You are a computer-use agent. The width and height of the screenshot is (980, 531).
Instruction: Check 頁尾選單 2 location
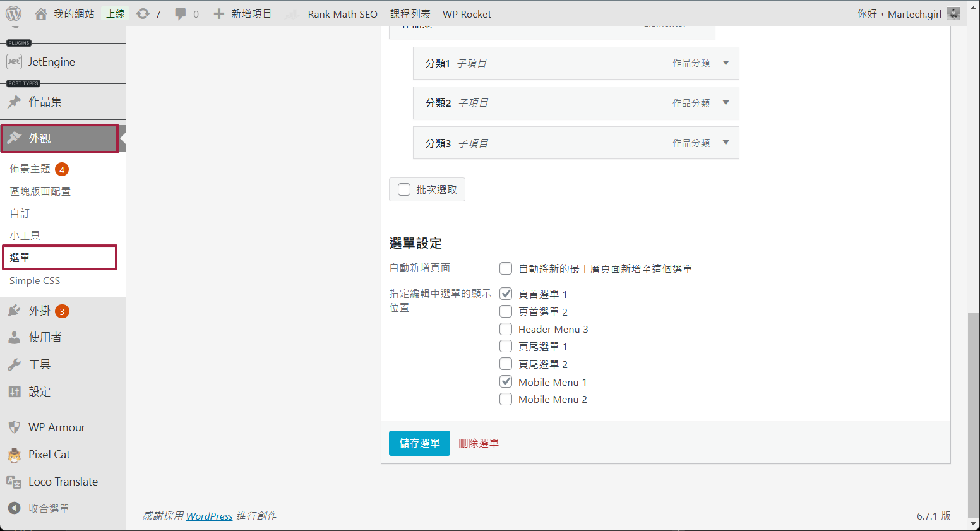coord(506,364)
